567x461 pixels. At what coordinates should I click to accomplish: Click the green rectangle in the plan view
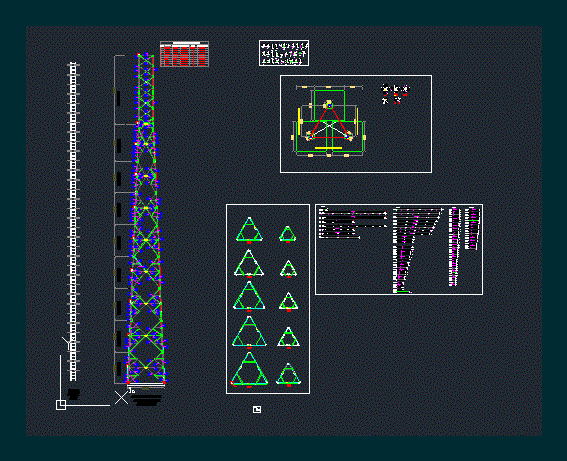tap(329, 105)
